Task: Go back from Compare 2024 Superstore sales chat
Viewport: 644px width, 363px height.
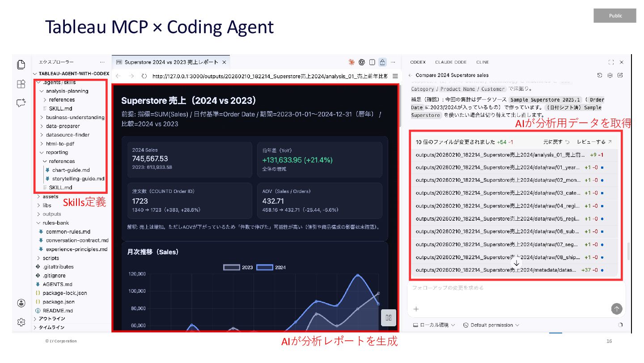Action: pos(411,75)
